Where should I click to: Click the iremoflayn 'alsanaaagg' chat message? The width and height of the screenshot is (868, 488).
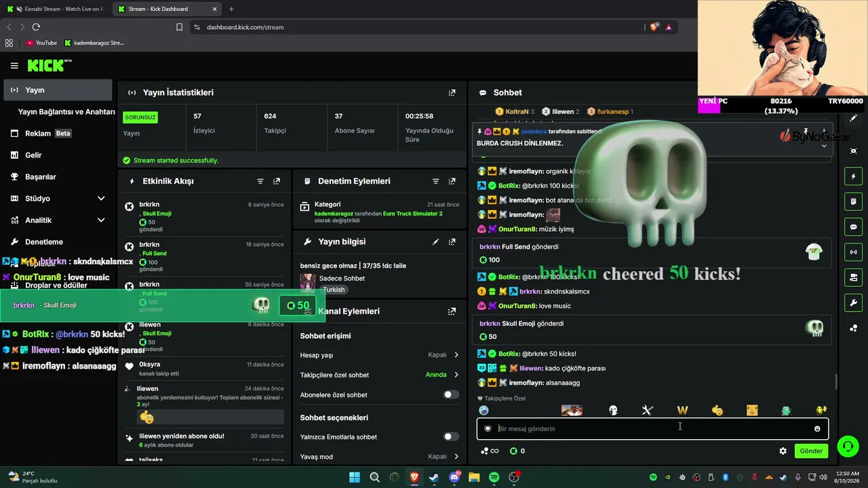point(529,383)
